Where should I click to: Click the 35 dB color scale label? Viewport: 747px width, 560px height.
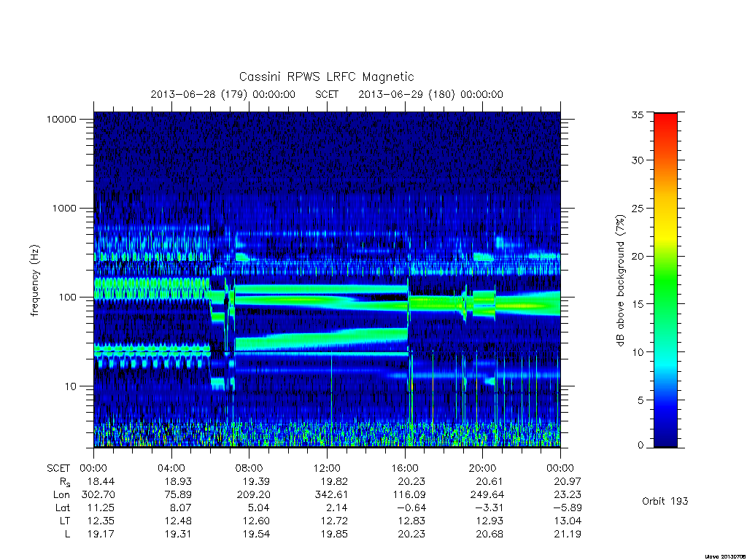pyautogui.click(x=638, y=114)
